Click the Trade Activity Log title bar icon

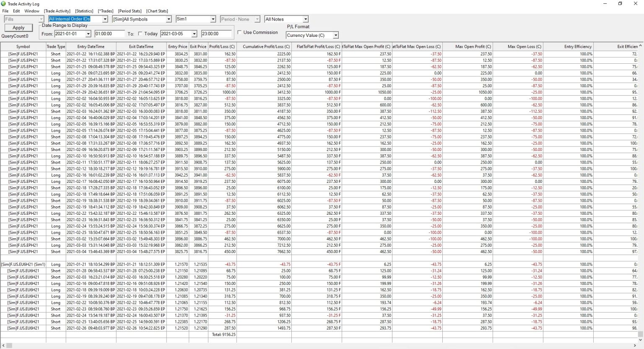coord(3,4)
